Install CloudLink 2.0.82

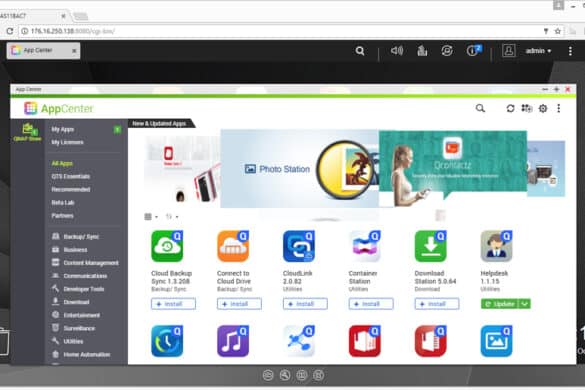pos(305,304)
